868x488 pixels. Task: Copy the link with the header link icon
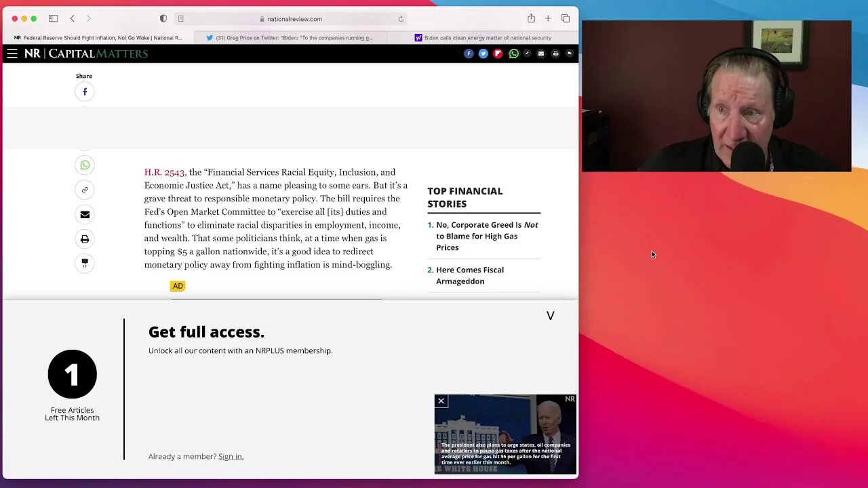(527, 54)
